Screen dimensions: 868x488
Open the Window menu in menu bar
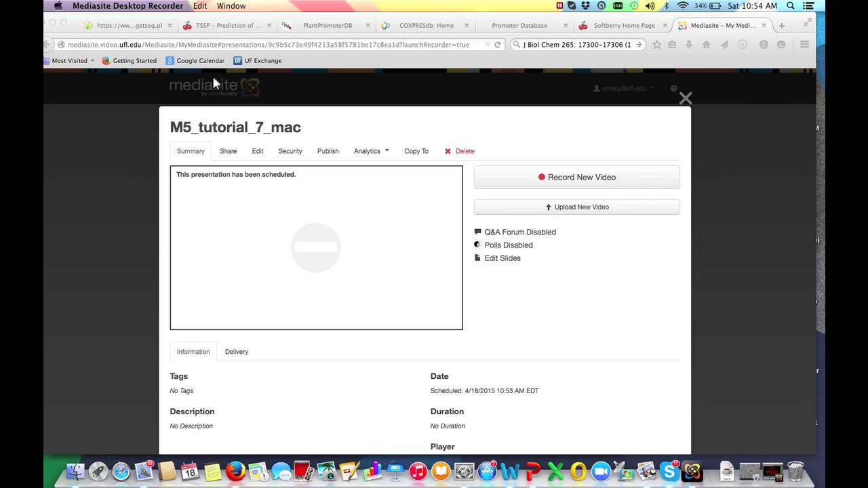click(x=231, y=6)
